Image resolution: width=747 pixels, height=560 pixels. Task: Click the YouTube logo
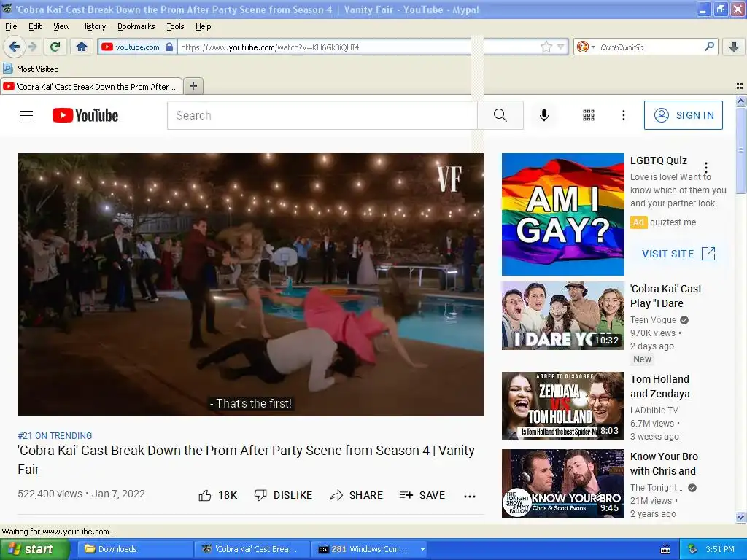[85, 115]
